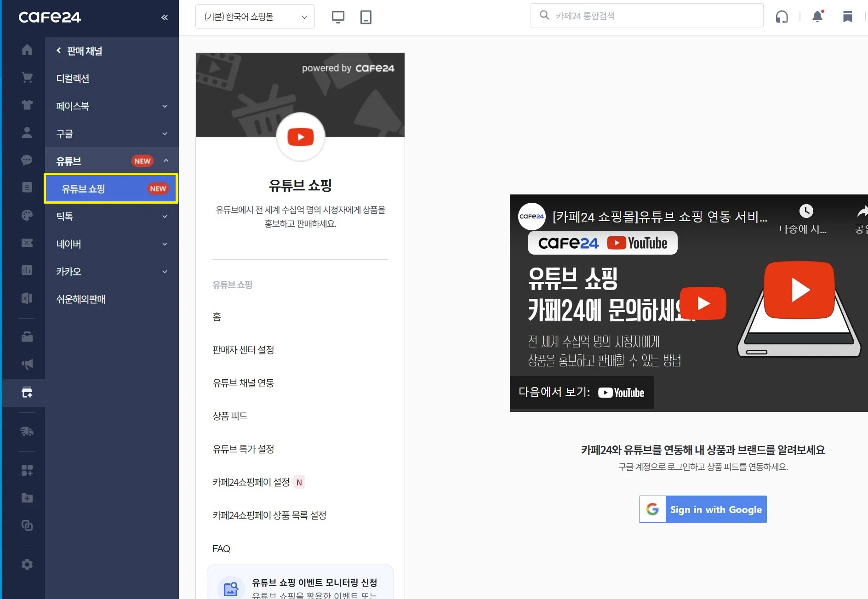This screenshot has width=868, height=599.
Task: Open the overlapping squares link icon
Action: click(x=27, y=525)
